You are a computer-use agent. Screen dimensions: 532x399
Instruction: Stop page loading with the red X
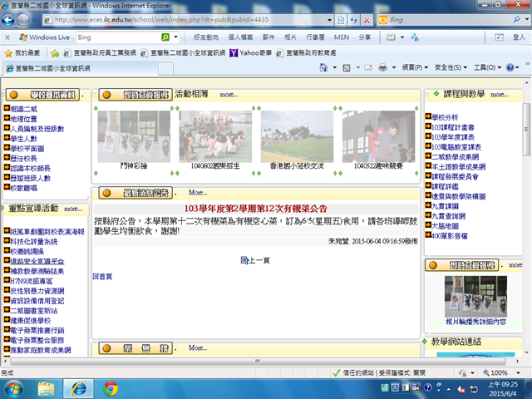click(x=367, y=20)
